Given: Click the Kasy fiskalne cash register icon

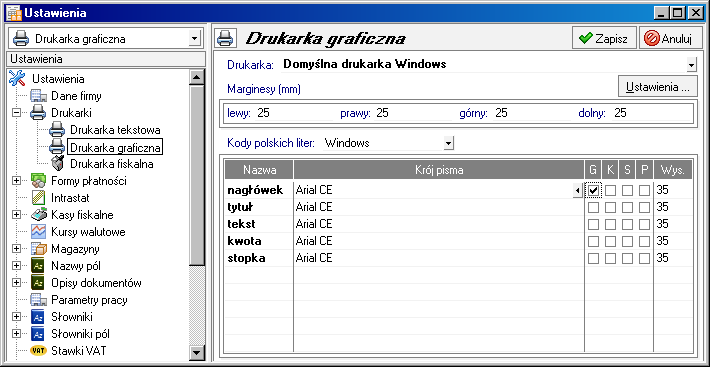Looking at the screenshot, I should pyautogui.click(x=39, y=214).
